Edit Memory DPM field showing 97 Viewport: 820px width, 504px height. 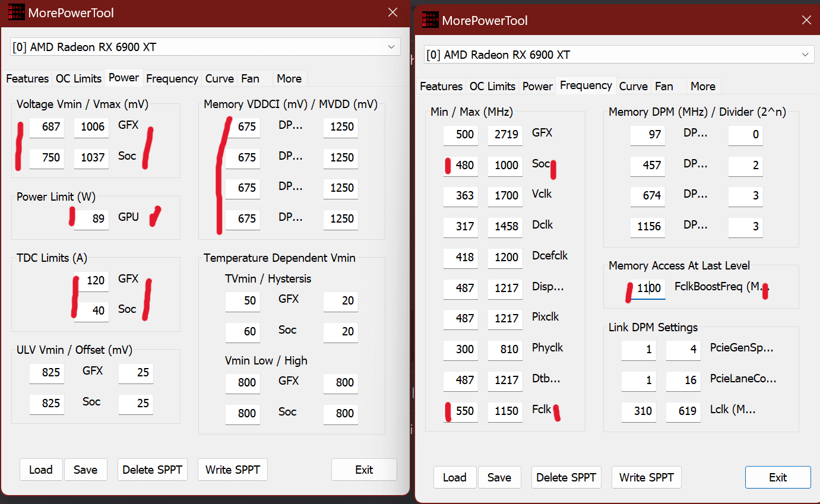[648, 134]
